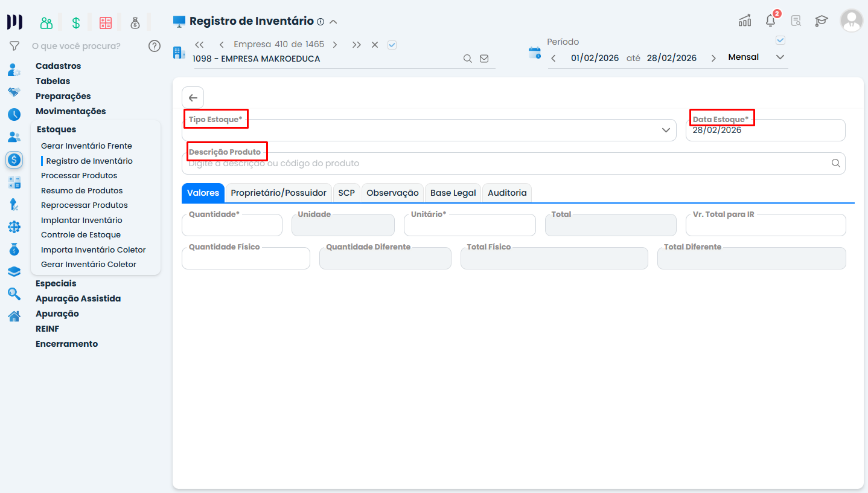
Task: Switch to the Proprietário/Possuidor tab
Action: pos(278,193)
